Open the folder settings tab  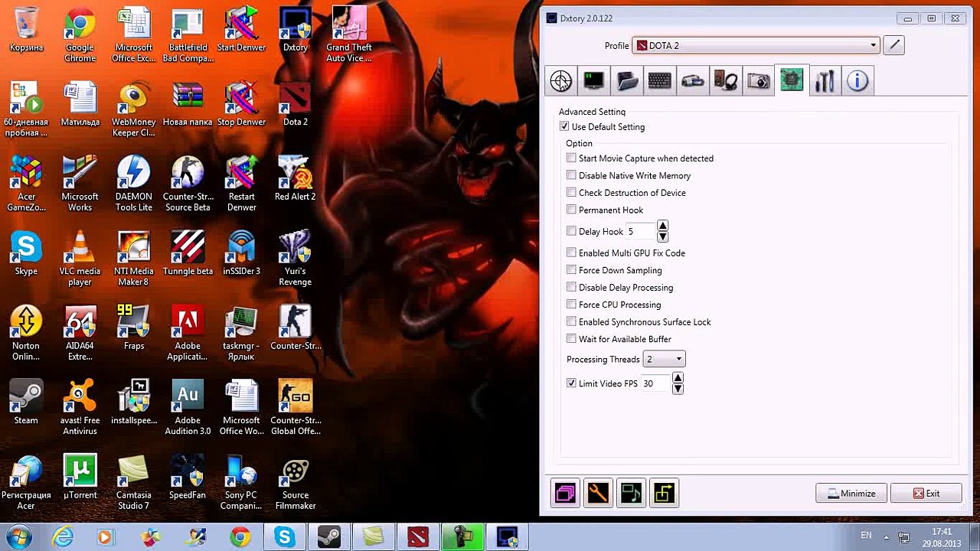(x=627, y=81)
